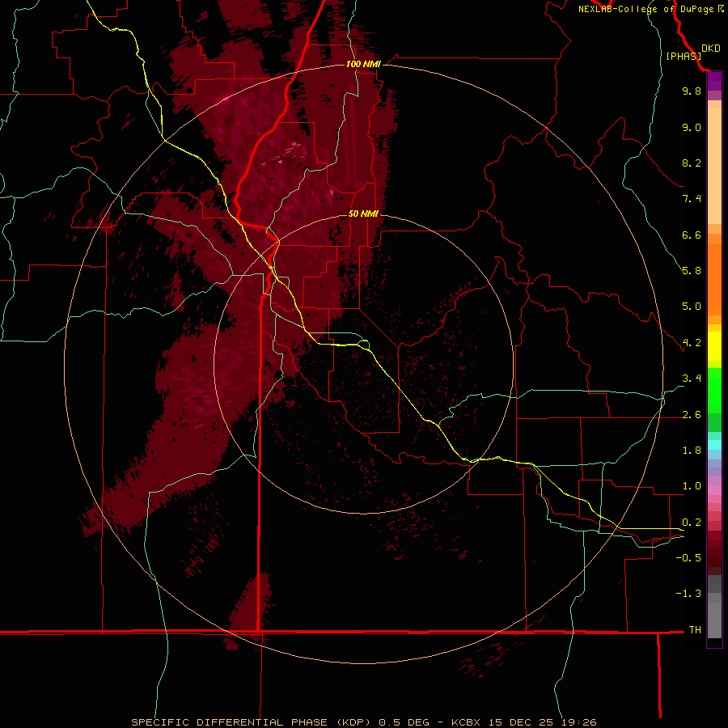Click the [PHAS] unit label
This screenshot has height=728, width=728.
(684, 57)
